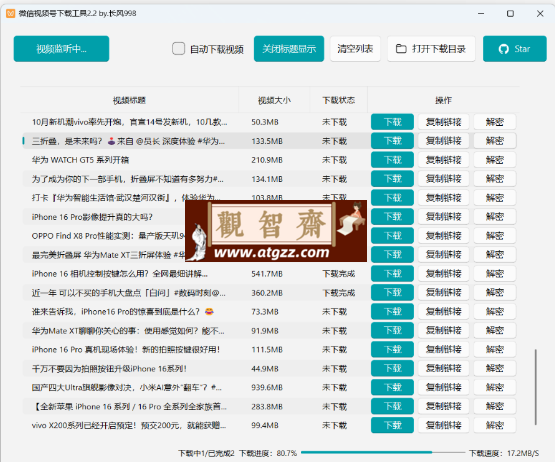Click the 下载速度 17.2MB/S status text
Image resolution: width=555 pixels, height=462 pixels.
point(504,453)
